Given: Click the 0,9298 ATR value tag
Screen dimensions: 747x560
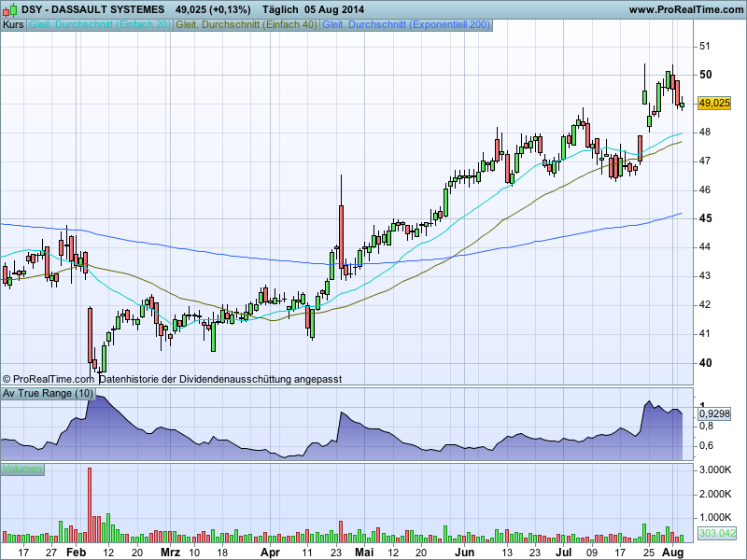Looking at the screenshot, I should (714, 413).
